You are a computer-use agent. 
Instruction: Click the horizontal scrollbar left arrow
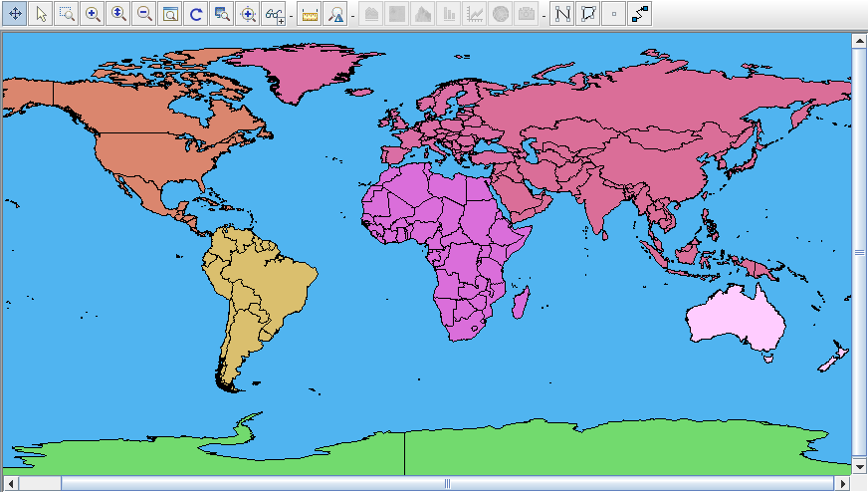click(x=10, y=483)
